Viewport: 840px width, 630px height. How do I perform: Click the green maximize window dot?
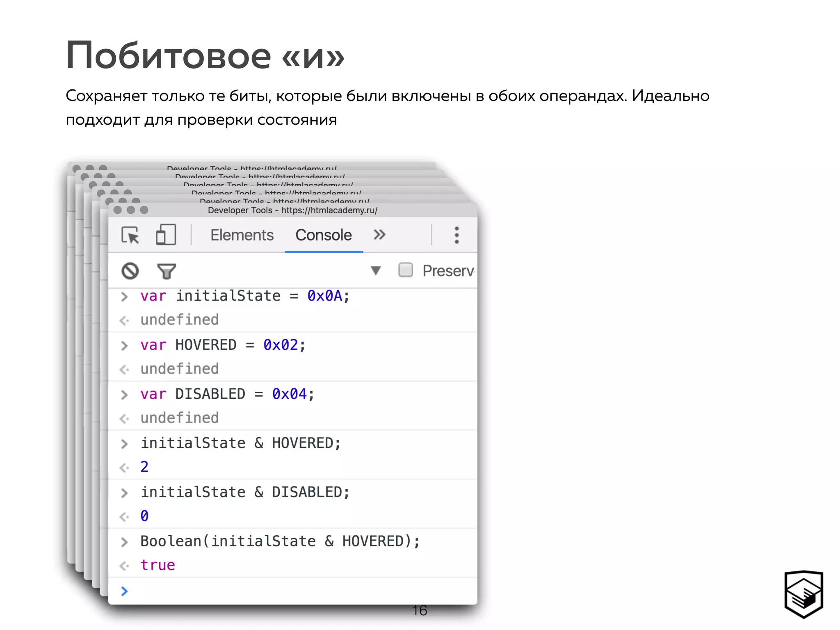(144, 210)
